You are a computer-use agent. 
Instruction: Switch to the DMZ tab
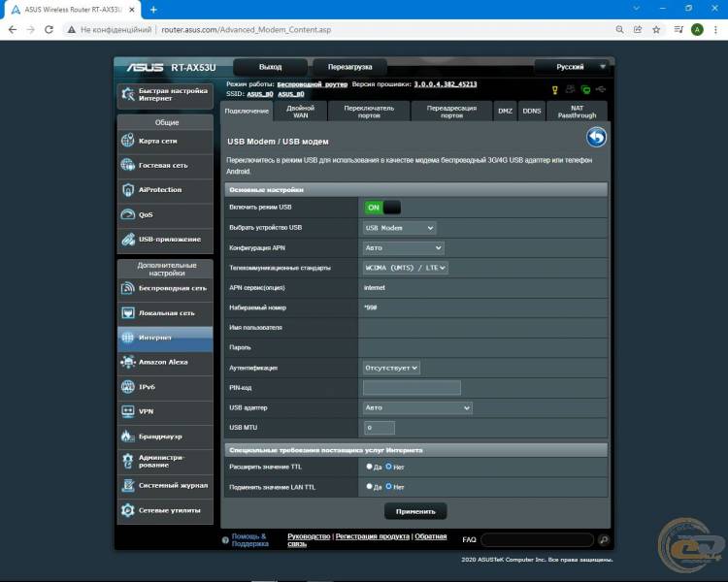(505, 112)
